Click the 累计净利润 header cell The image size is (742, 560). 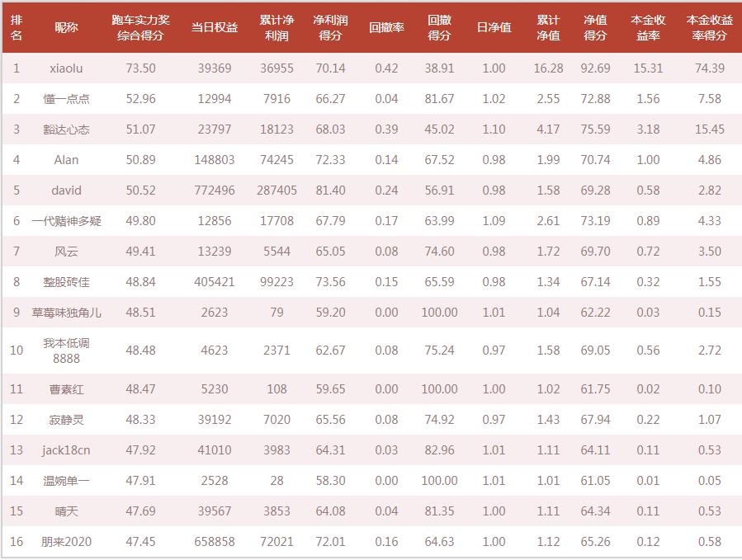[276, 28]
